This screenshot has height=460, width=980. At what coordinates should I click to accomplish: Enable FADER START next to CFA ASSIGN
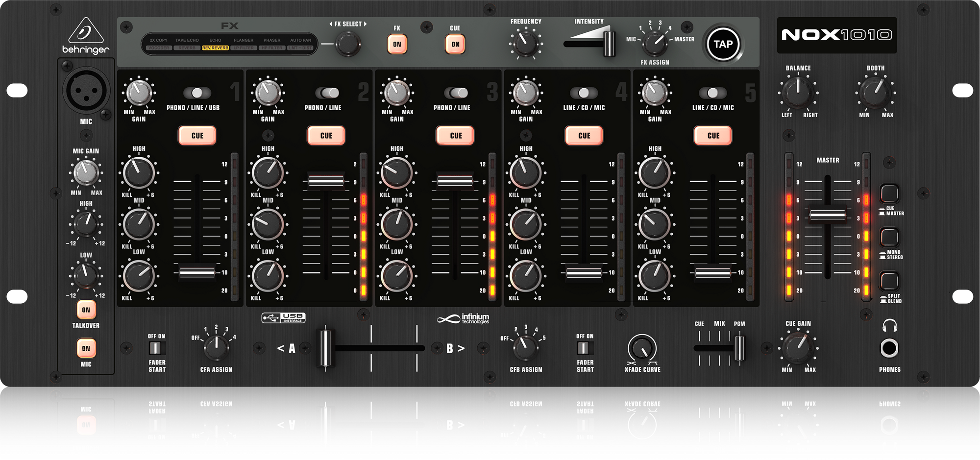click(156, 348)
